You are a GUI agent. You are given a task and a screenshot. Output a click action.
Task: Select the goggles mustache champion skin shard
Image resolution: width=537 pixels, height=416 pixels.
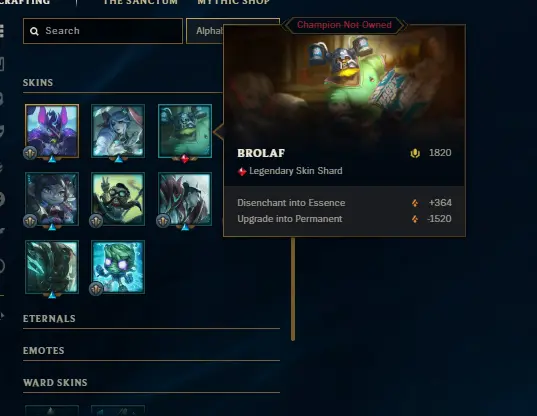click(118, 199)
